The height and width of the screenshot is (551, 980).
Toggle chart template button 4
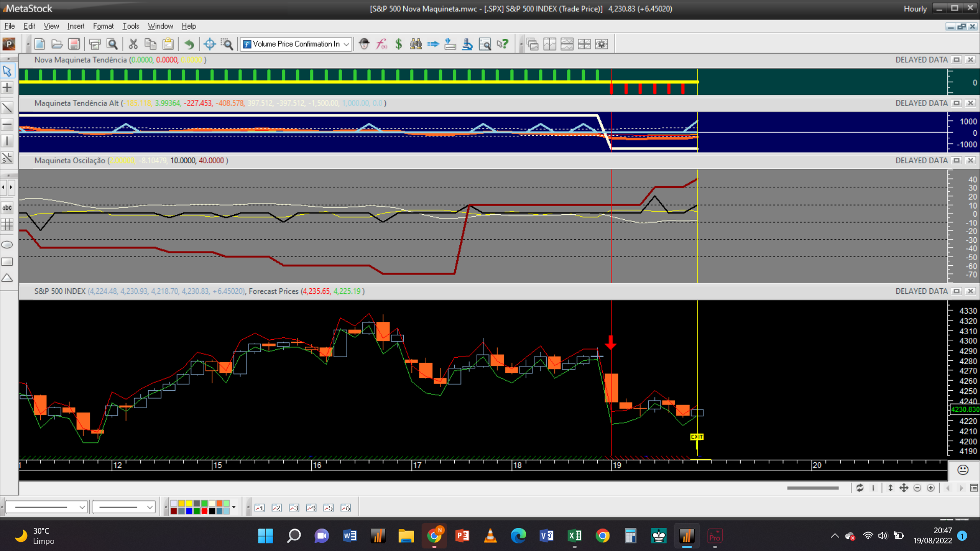311,508
